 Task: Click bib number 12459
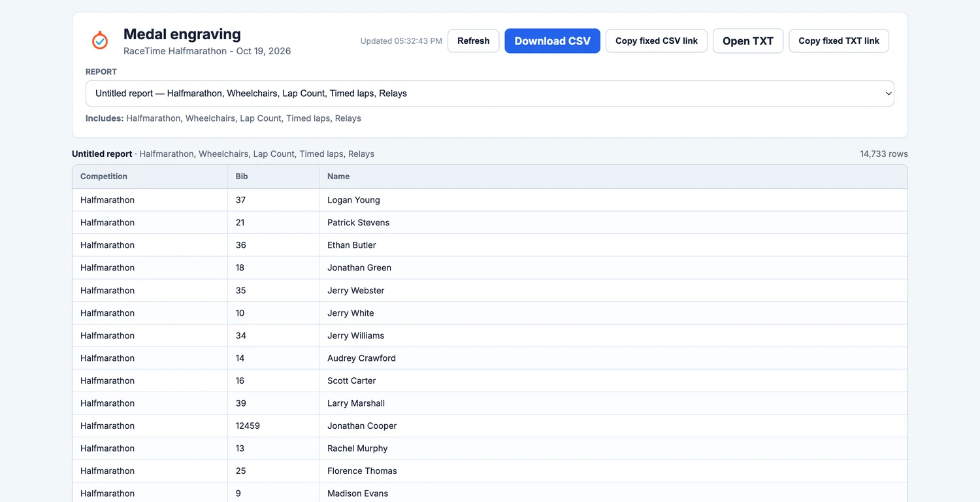point(248,426)
